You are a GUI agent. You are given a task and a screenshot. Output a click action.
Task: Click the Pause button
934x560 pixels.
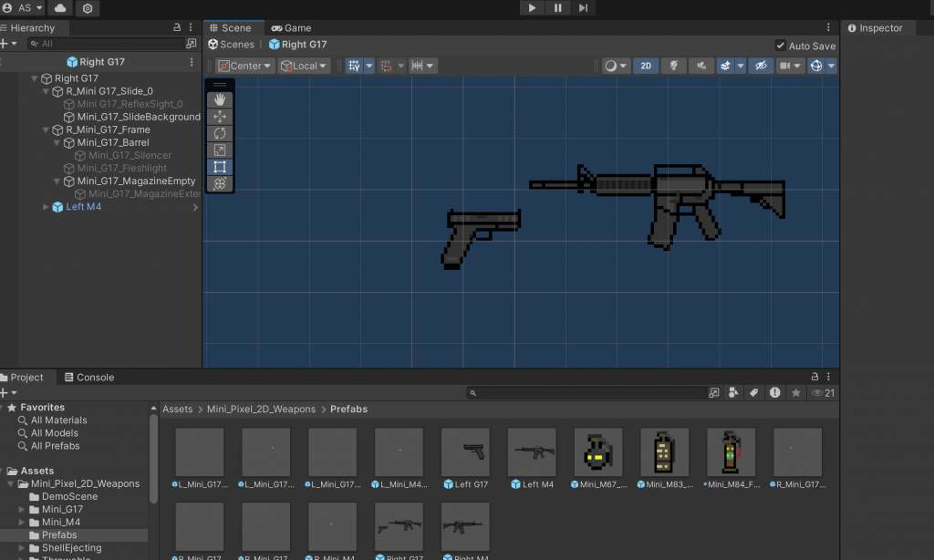click(x=557, y=7)
